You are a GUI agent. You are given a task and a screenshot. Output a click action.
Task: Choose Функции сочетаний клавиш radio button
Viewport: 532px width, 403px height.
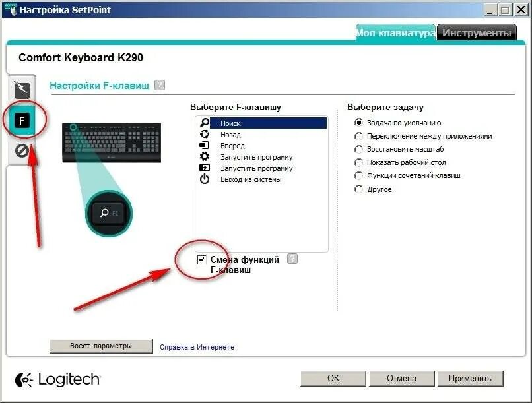358,175
